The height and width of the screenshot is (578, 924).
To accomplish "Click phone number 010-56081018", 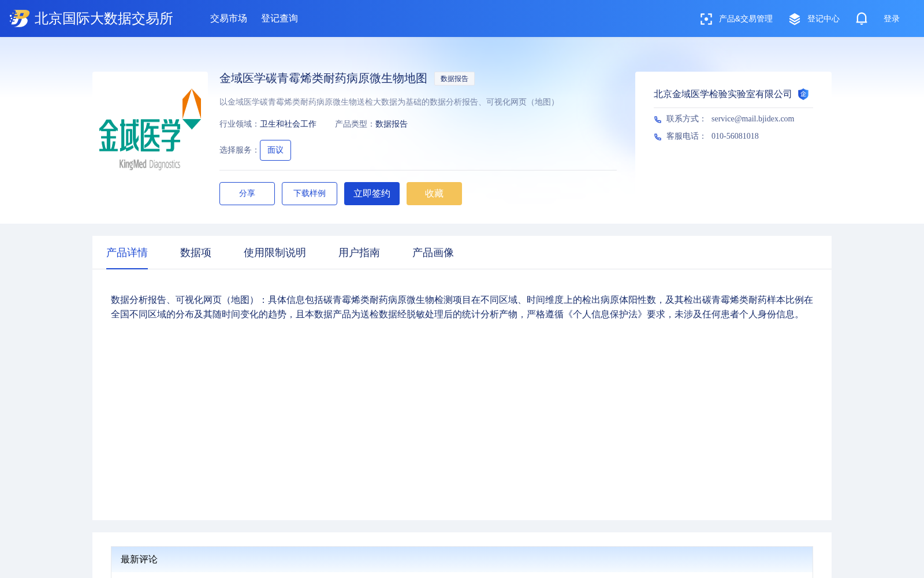I will click(735, 136).
